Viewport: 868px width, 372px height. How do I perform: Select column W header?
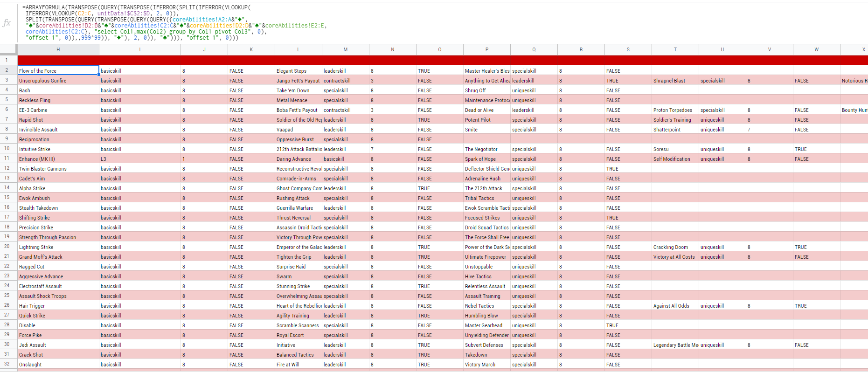tap(817, 49)
